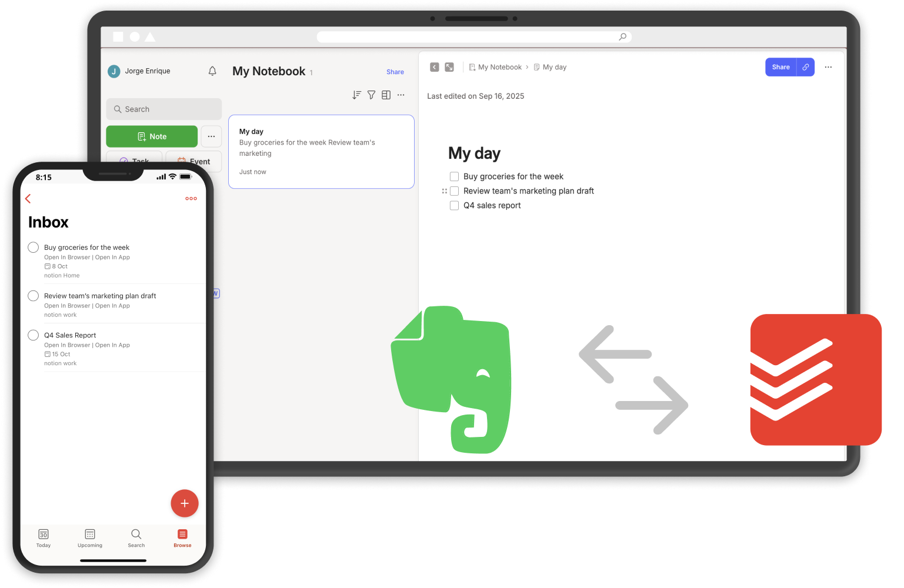Viewport: 904px width, 588px height.
Task: Expand the note to full screen
Action: click(449, 67)
